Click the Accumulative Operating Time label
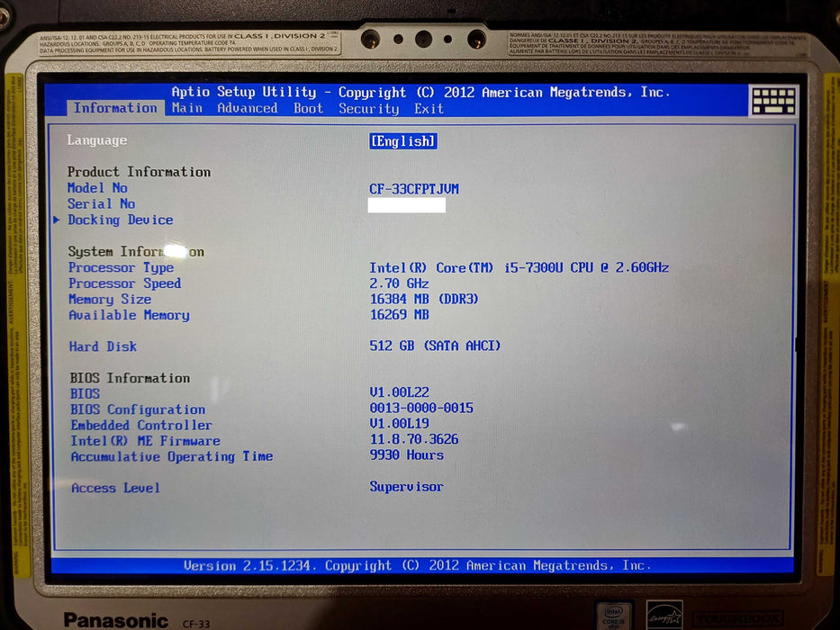This screenshot has width=840, height=630. tap(172, 457)
